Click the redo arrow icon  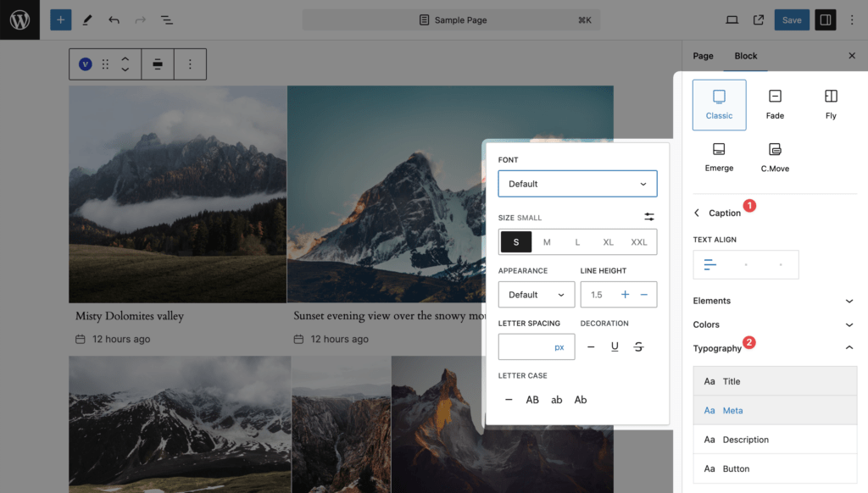click(141, 20)
